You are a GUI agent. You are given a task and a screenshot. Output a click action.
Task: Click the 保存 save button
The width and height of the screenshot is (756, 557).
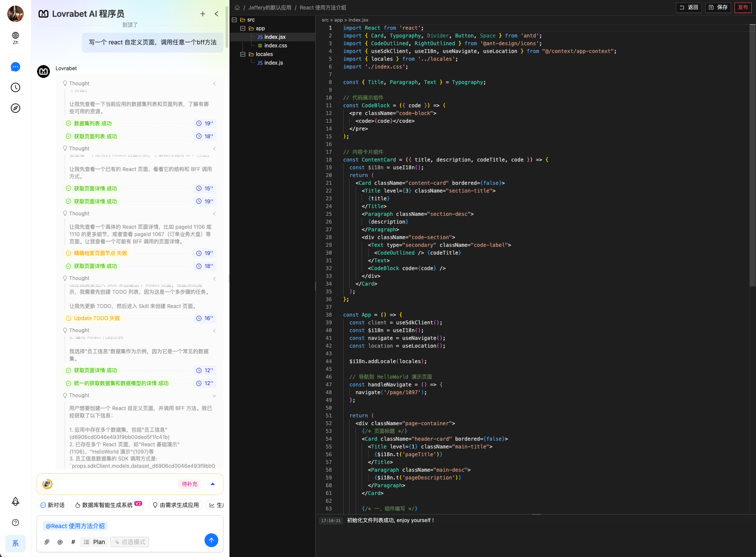coord(718,7)
